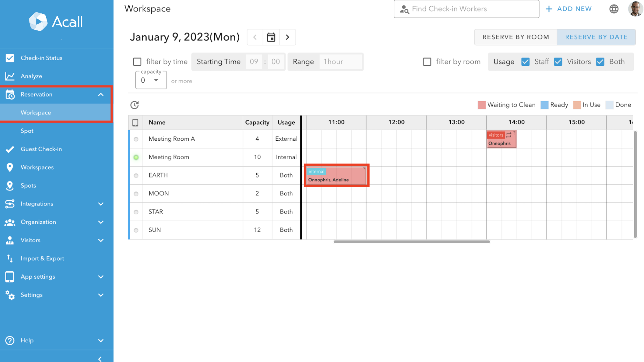Open the Check-in Status icon
Image resolution: width=644 pixels, height=362 pixels.
[x=10, y=58]
